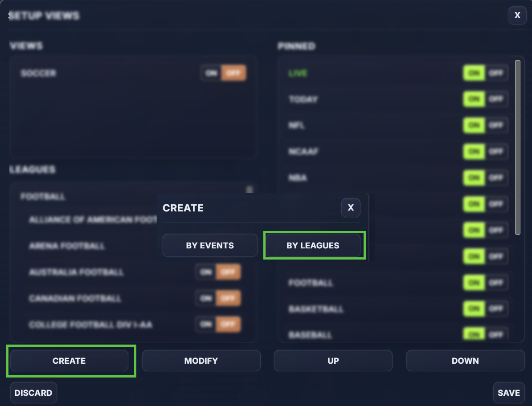
Task: Select the NFL pinned item
Action: (296, 125)
